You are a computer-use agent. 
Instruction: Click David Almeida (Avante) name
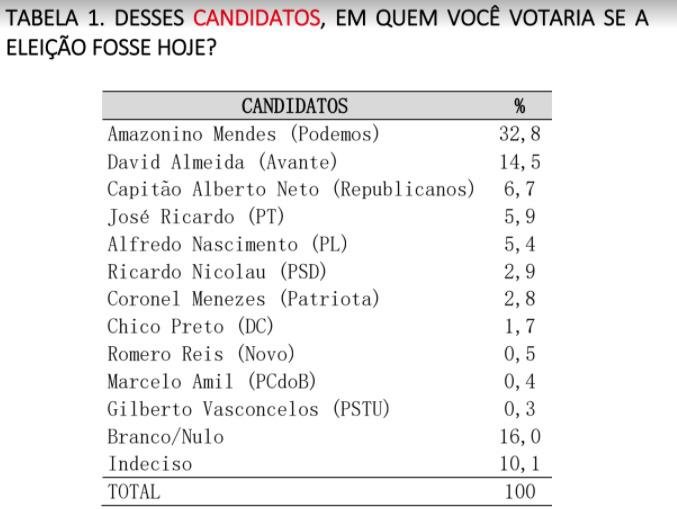pos(222,162)
